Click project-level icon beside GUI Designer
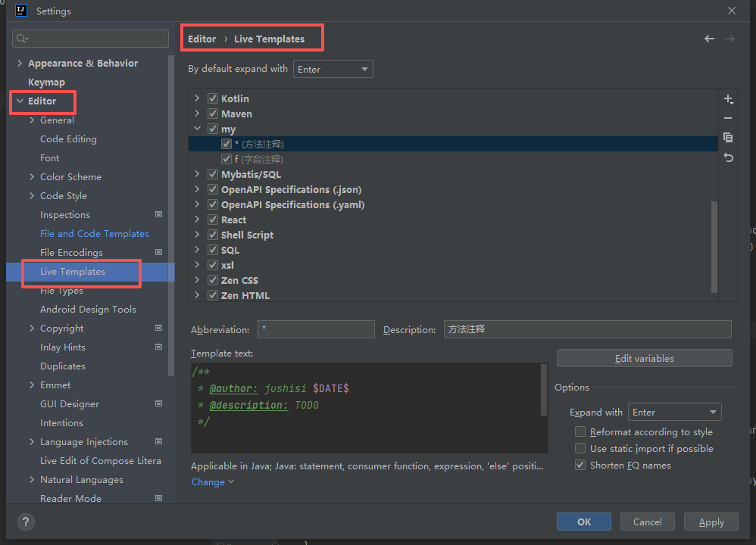Screen dimensions: 756x545 coord(158,403)
